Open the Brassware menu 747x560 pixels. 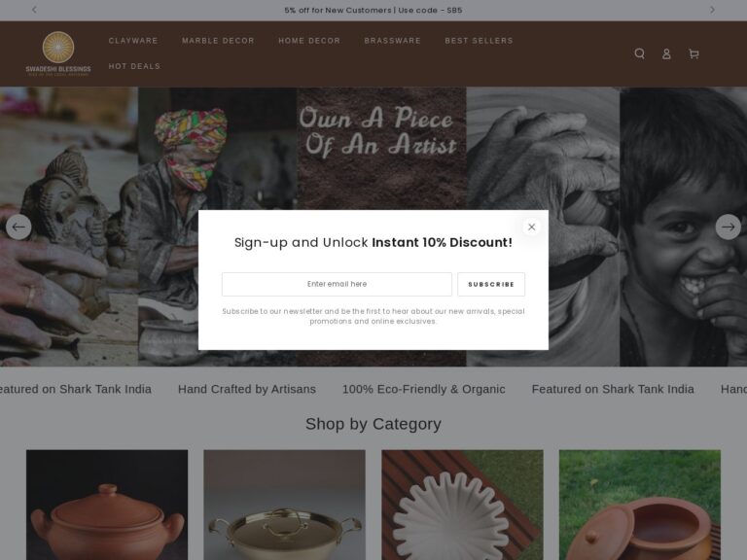click(x=393, y=41)
